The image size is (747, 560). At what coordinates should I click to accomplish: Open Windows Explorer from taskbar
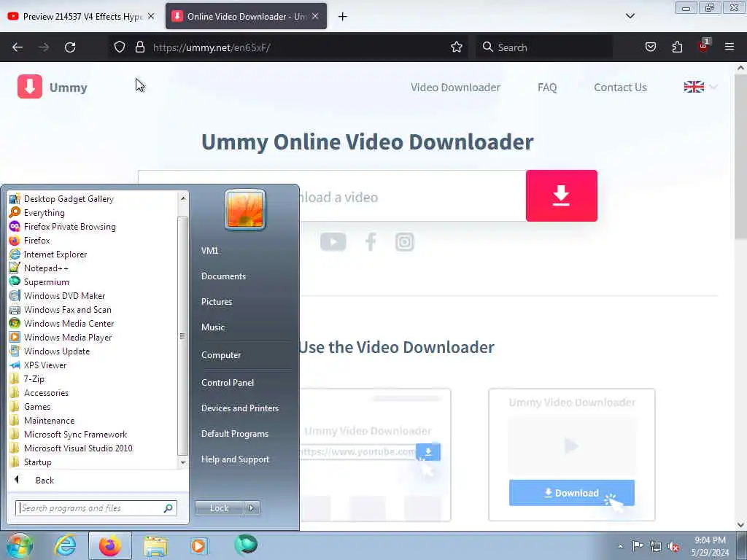click(x=155, y=545)
